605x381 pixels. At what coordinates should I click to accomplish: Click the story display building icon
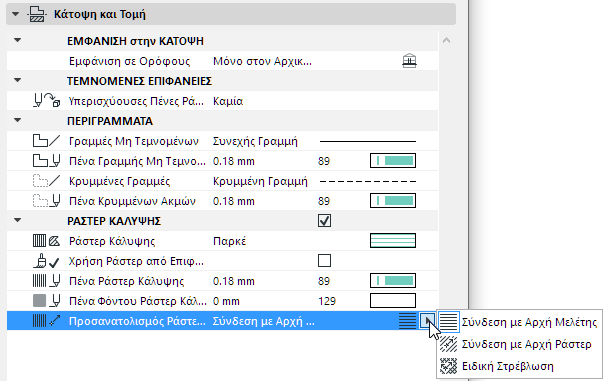[409, 61]
